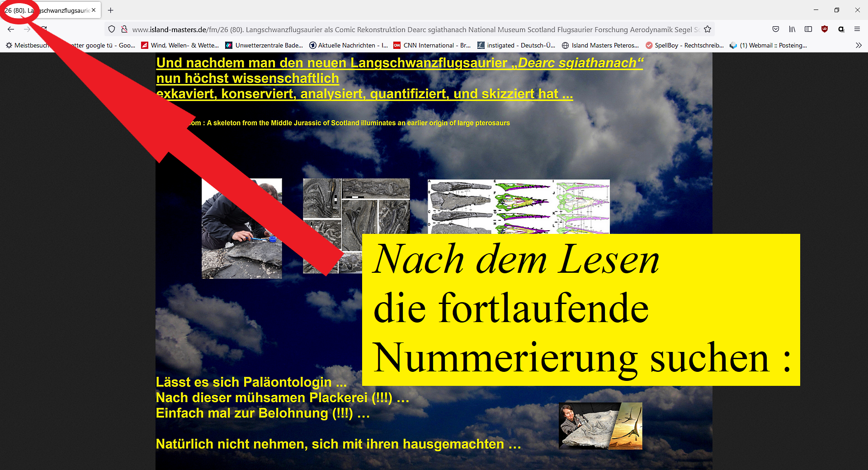Click the address bar URL field
Image resolution: width=868 pixels, height=470 pixels.
407,29
